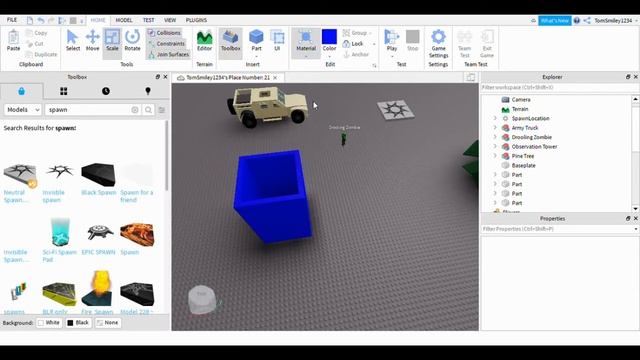The height and width of the screenshot is (360, 640).
Task: Switch to the TEST ribbon tab
Action: [148, 20]
